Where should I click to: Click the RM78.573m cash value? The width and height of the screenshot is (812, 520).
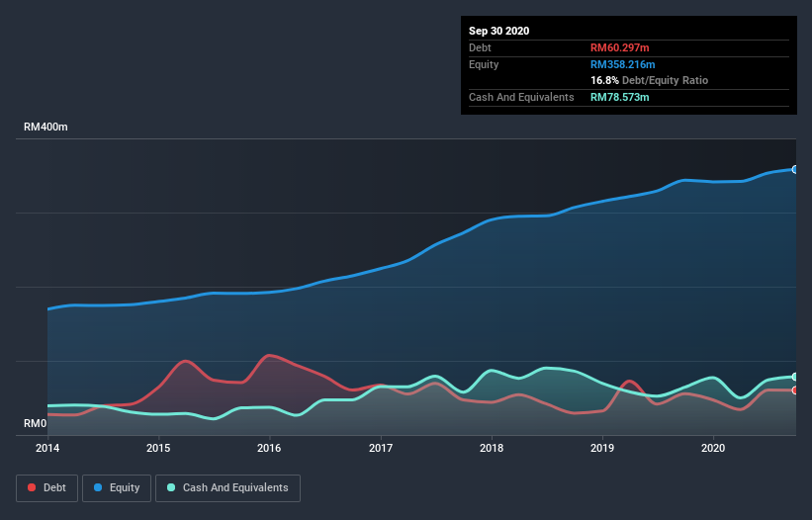(620, 97)
